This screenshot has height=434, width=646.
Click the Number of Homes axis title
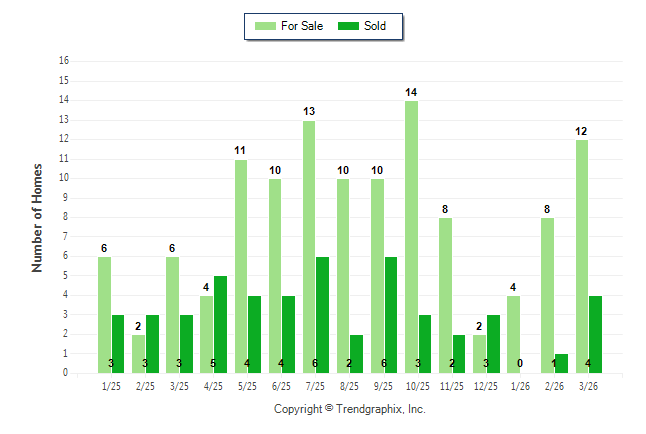(x=38, y=217)
